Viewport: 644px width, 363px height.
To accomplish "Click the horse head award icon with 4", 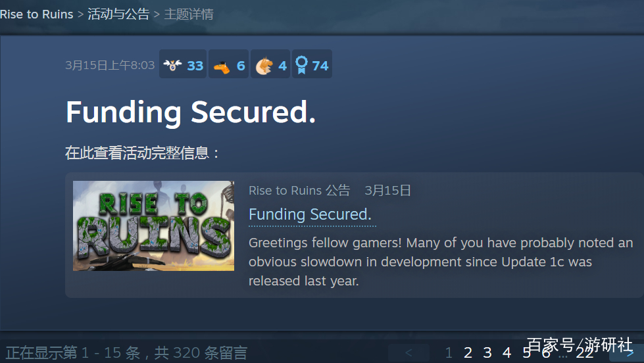I will point(270,65).
